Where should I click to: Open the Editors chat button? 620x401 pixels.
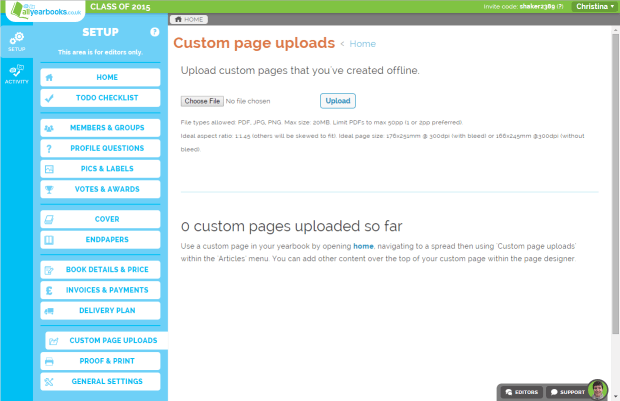pyautogui.click(x=522, y=392)
